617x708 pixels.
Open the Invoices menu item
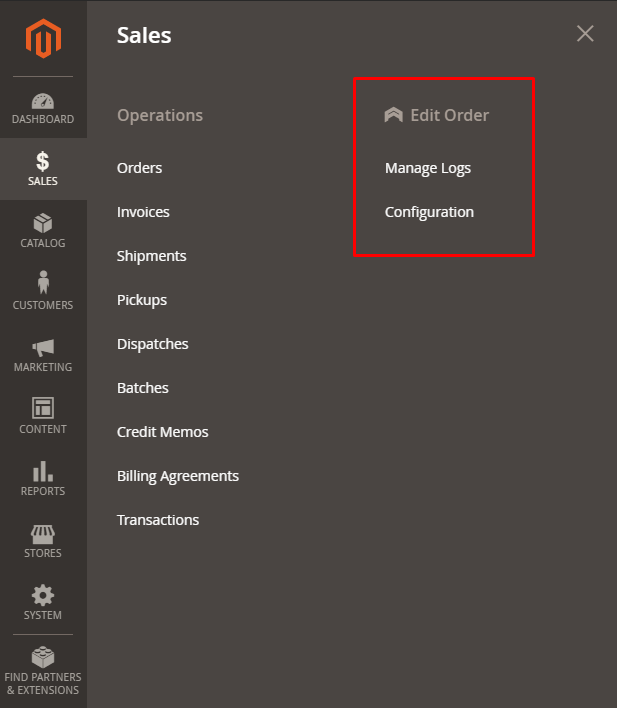tap(143, 212)
